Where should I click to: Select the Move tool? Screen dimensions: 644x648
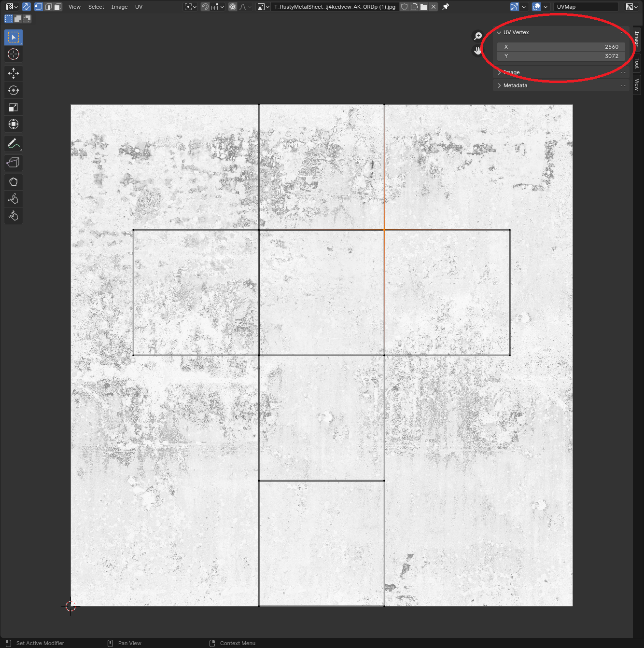click(x=14, y=73)
